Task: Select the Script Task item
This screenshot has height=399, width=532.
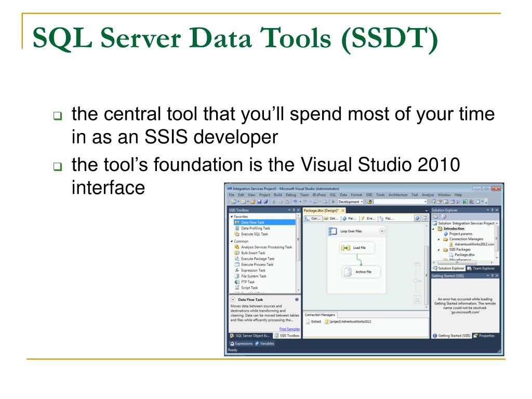Action: point(246,287)
